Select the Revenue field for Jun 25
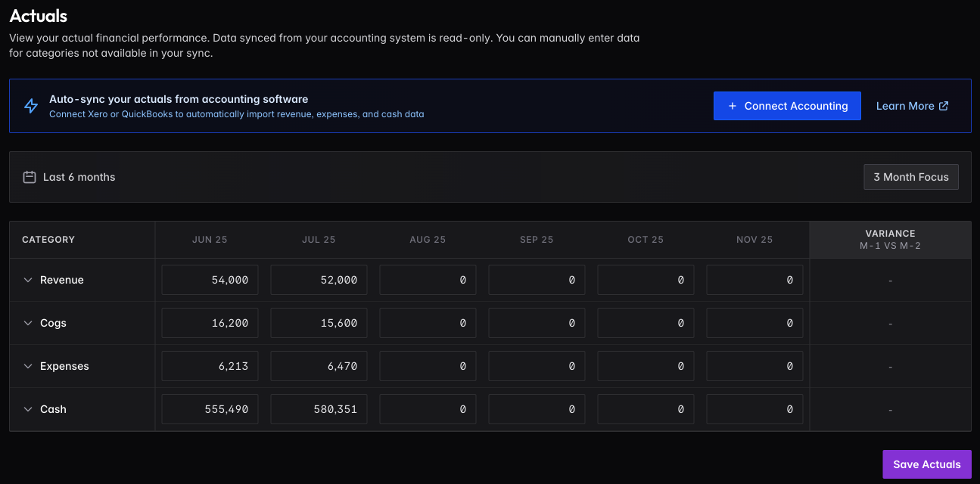 (x=210, y=280)
